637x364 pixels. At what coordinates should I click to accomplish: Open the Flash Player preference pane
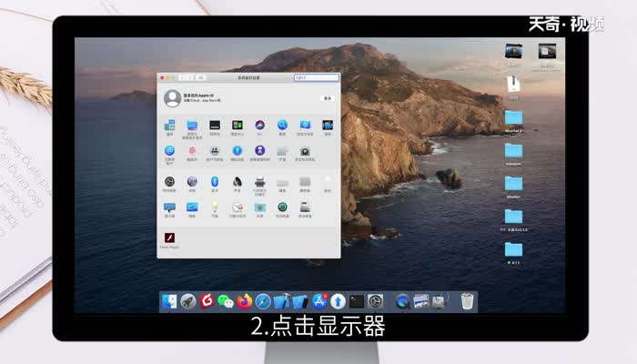point(169,238)
